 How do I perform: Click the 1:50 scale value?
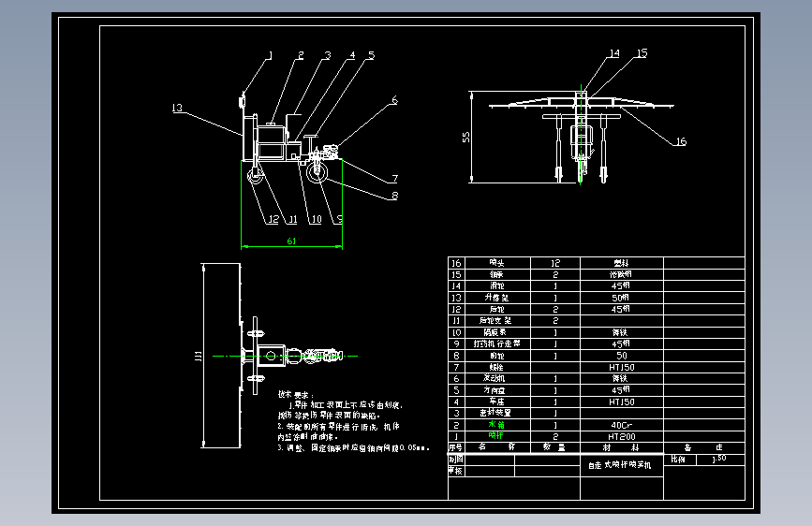(719, 459)
